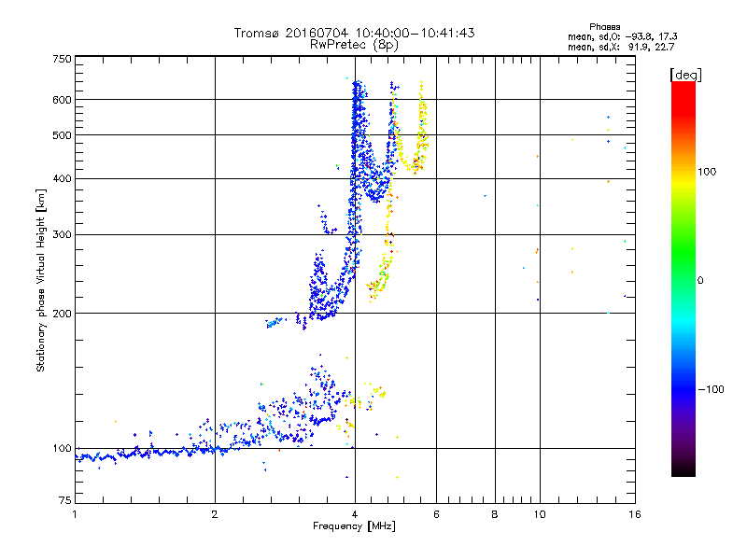The height and width of the screenshot is (560, 747).
Task: Click the color bar's "0" tick label
Action: tap(700, 281)
